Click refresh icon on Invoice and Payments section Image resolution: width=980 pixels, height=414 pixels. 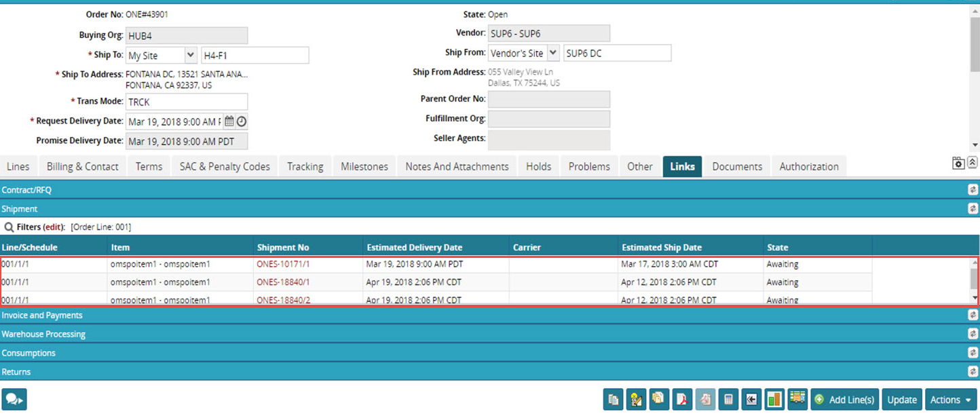pyautogui.click(x=973, y=315)
